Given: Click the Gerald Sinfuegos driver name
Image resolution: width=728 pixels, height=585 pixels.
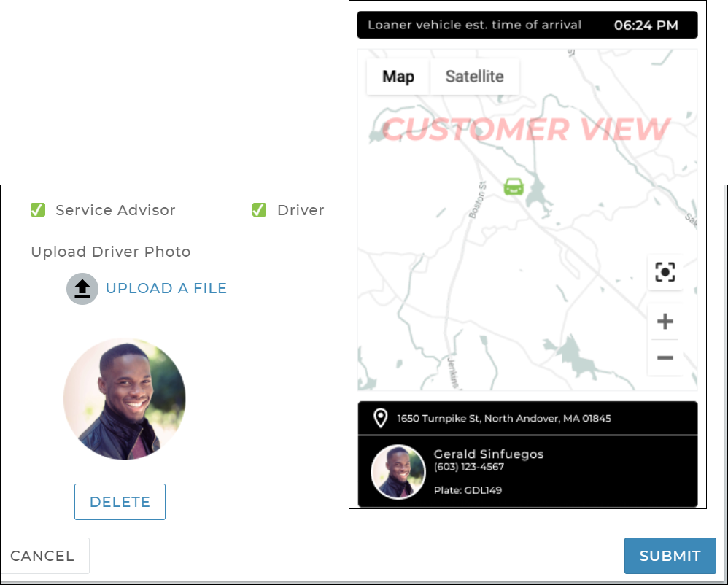Looking at the screenshot, I should coord(489,454).
